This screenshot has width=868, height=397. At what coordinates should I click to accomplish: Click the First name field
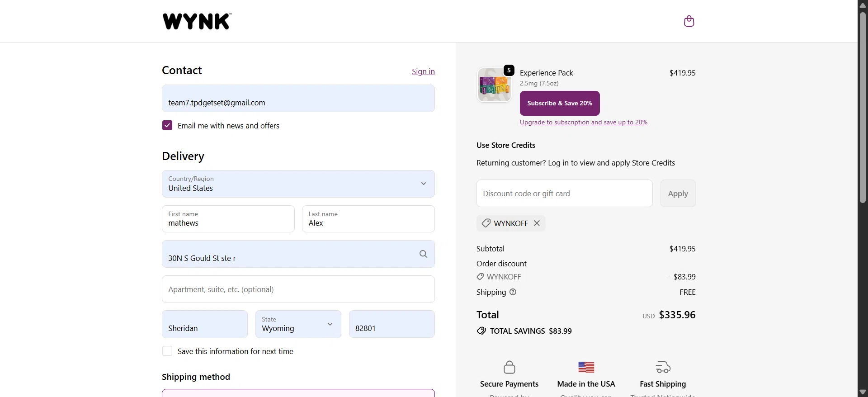tap(228, 219)
